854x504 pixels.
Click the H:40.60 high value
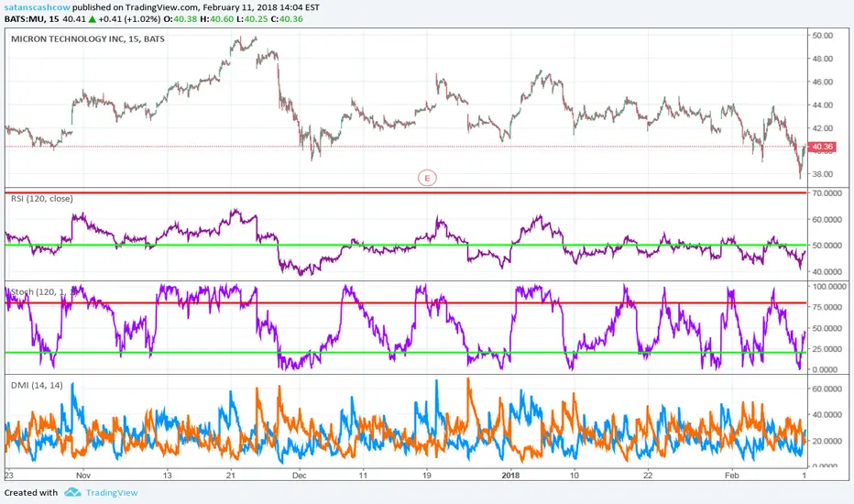(x=217, y=19)
